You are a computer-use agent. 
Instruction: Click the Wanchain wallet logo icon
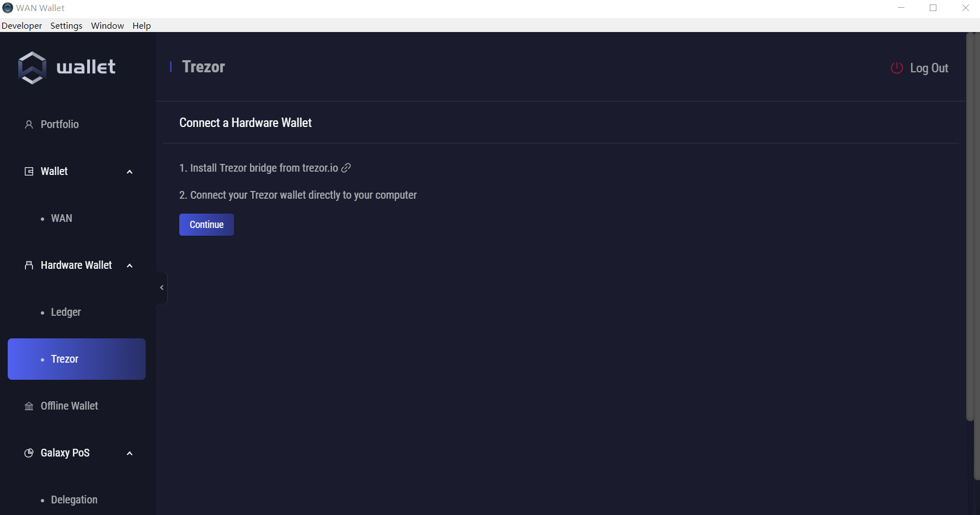tap(32, 67)
